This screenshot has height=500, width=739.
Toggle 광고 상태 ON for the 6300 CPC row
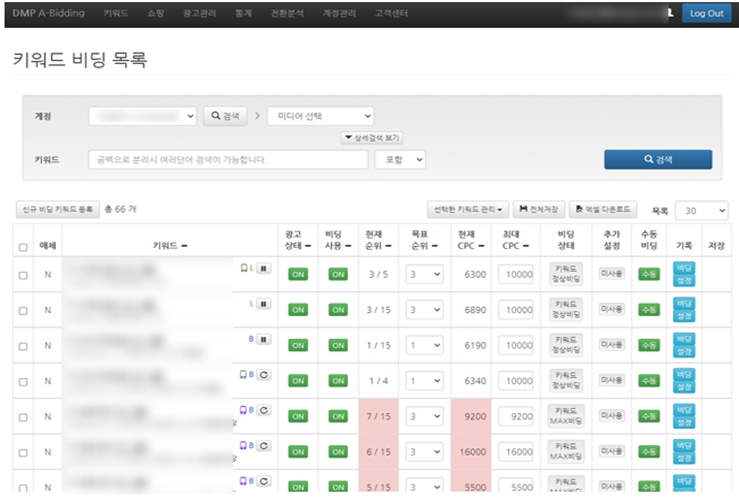click(x=298, y=274)
